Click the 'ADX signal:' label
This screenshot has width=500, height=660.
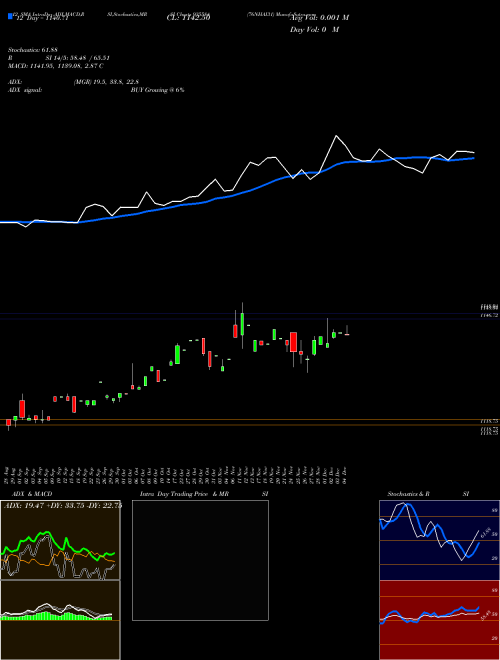(25, 90)
